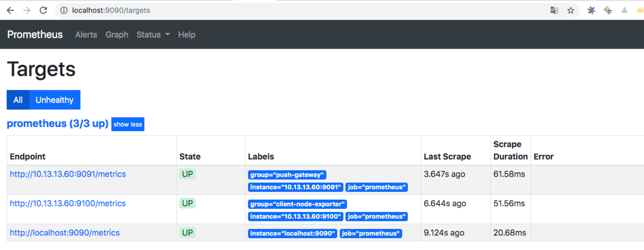Click the group="client-node-exporter" label
Screen dimensions: 644x250
pyautogui.click(x=298, y=204)
